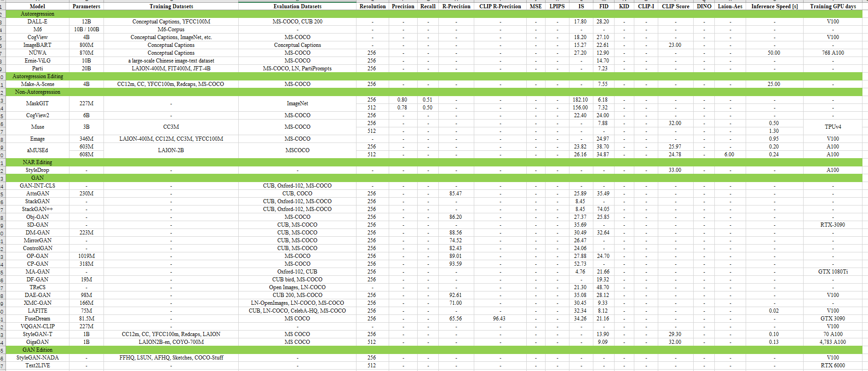Image resolution: width=868 pixels, height=371 pixels.
Task: Select the MaskGIT model cell
Action: click(x=38, y=103)
